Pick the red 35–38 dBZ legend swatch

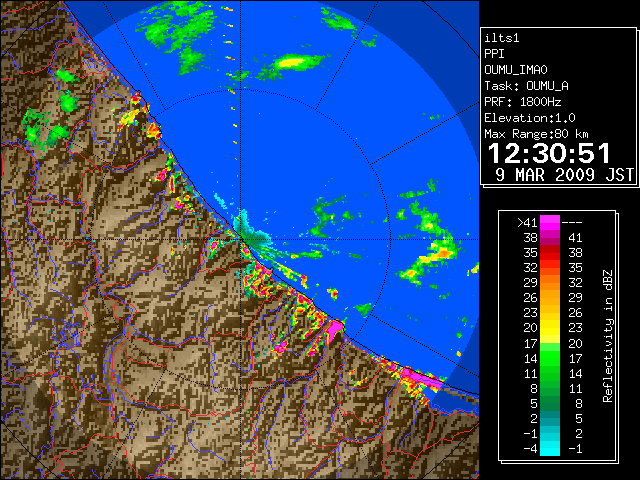point(550,253)
